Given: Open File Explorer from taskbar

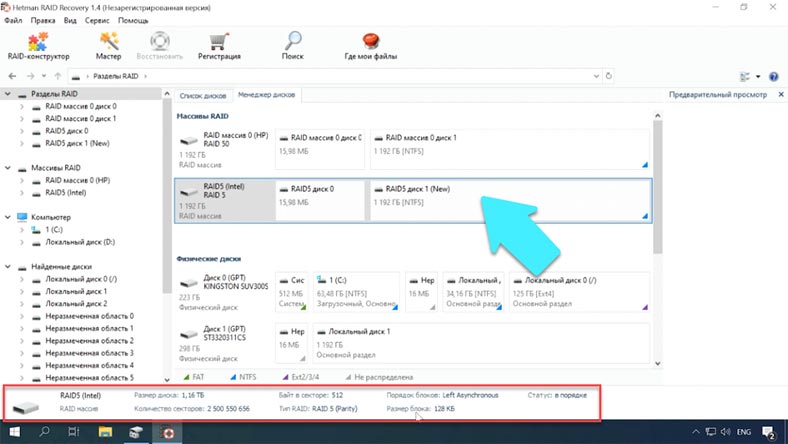Looking at the screenshot, I should (105, 431).
